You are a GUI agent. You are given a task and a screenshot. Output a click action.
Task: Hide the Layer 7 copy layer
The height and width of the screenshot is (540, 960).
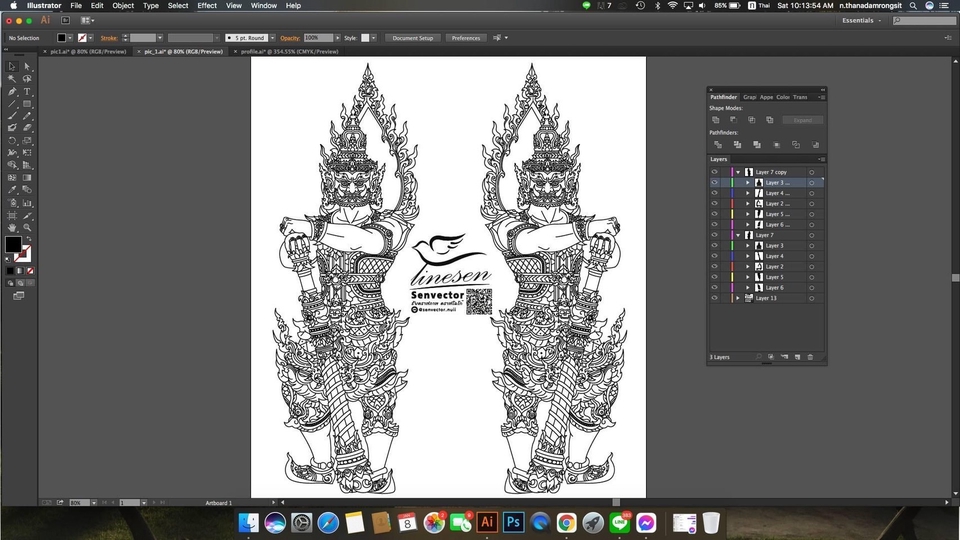tap(714, 172)
